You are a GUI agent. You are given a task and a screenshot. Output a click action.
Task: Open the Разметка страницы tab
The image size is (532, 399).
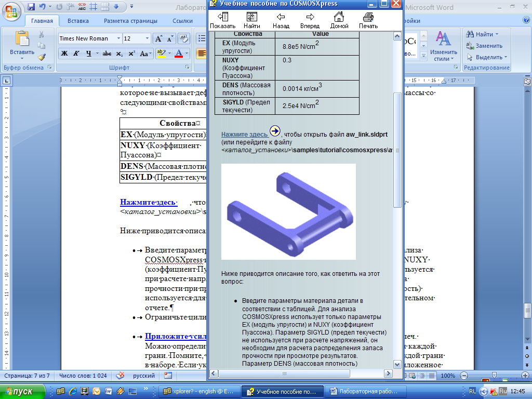point(130,21)
